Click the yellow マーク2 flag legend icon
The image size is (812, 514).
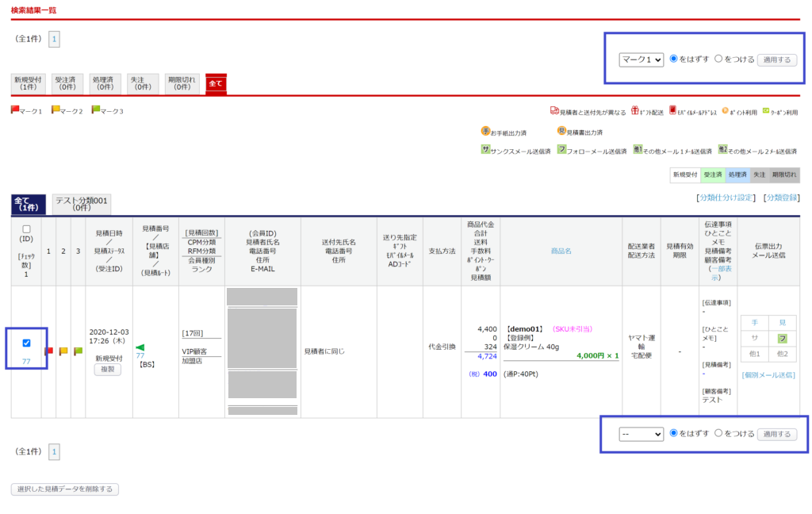click(x=56, y=109)
